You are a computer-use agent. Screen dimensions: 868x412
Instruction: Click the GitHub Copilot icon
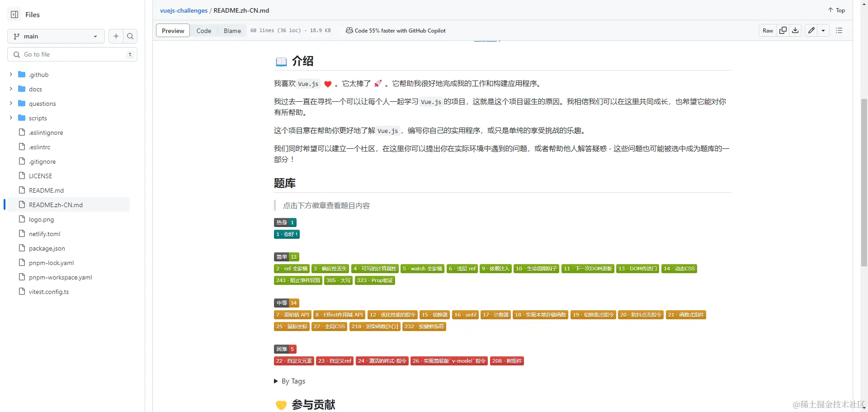click(349, 30)
